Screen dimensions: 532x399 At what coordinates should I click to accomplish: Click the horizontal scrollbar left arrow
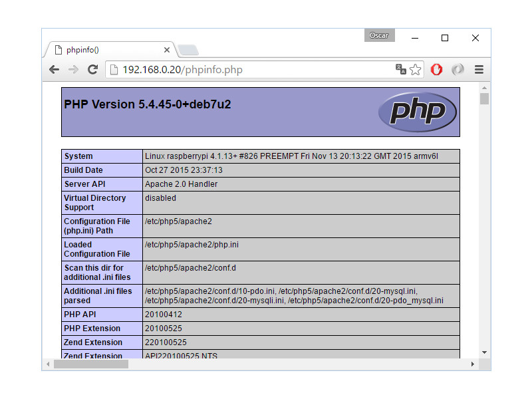tap(48, 364)
